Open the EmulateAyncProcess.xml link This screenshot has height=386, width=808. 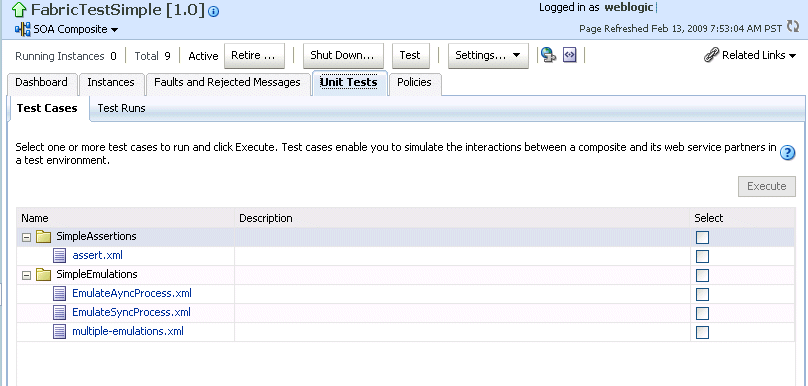132,294
